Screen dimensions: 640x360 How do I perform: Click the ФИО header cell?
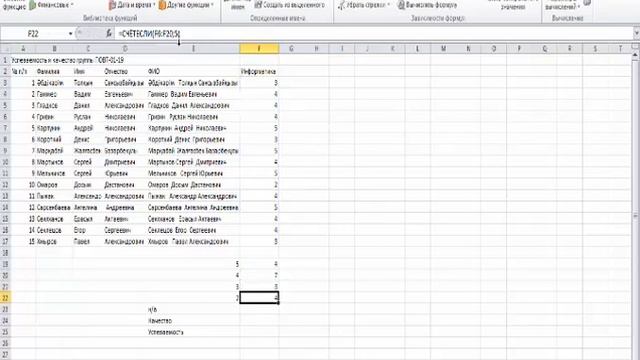coord(193,71)
